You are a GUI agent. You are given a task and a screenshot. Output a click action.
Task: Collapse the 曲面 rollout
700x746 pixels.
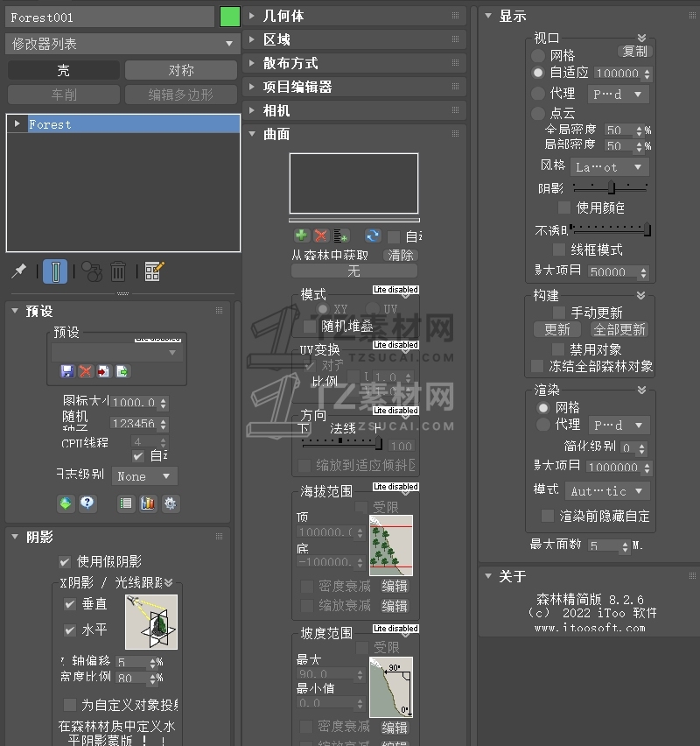point(354,134)
